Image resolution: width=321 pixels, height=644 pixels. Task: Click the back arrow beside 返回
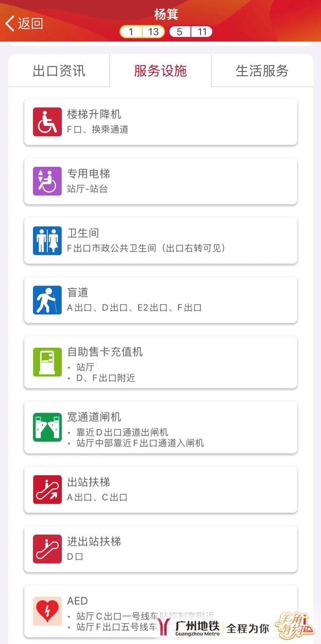tap(10, 22)
